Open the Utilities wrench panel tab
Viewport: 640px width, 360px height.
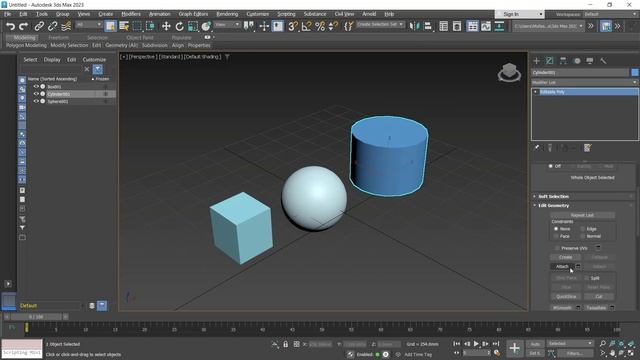coord(603,61)
